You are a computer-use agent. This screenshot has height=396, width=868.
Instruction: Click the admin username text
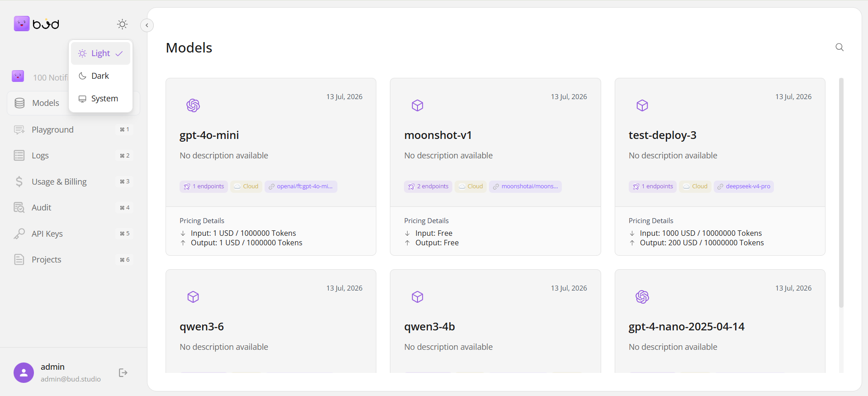click(52, 367)
